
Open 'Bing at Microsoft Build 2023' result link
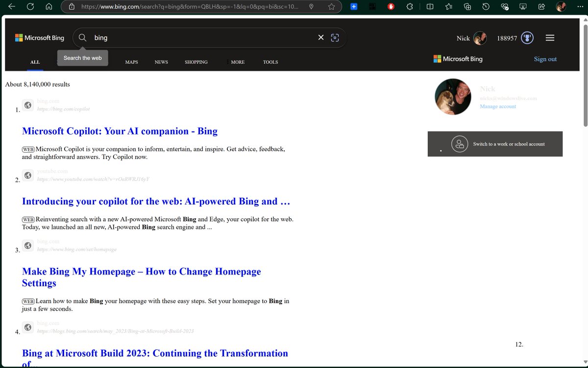coord(155,358)
